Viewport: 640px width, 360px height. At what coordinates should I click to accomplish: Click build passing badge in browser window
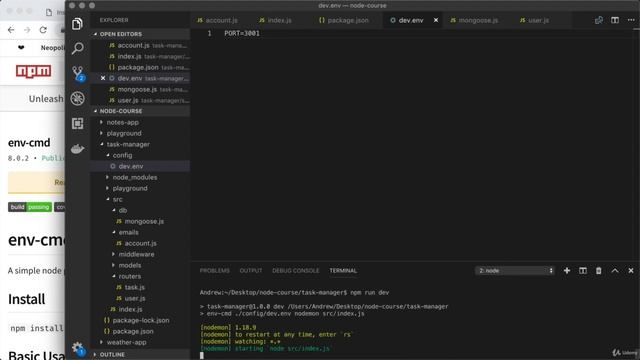point(30,207)
